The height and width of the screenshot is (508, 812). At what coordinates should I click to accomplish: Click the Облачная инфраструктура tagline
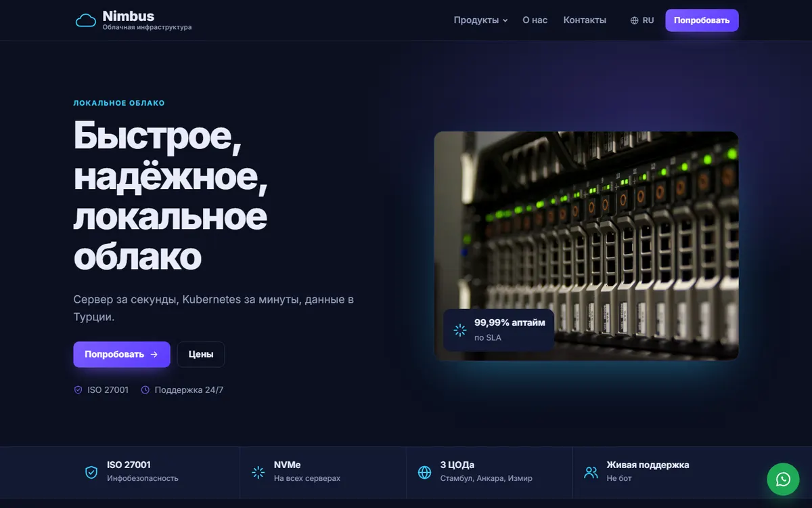coord(147,28)
